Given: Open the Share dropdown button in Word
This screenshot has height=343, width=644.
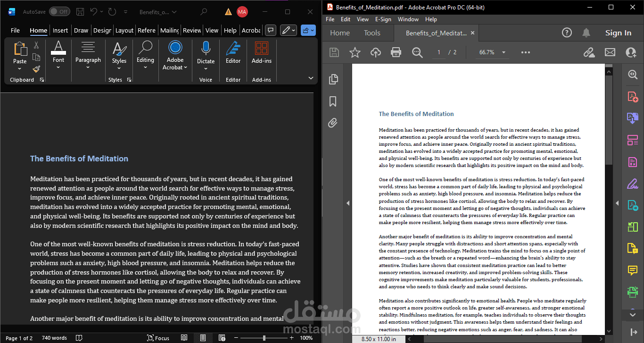Looking at the screenshot, I should click(x=308, y=30).
